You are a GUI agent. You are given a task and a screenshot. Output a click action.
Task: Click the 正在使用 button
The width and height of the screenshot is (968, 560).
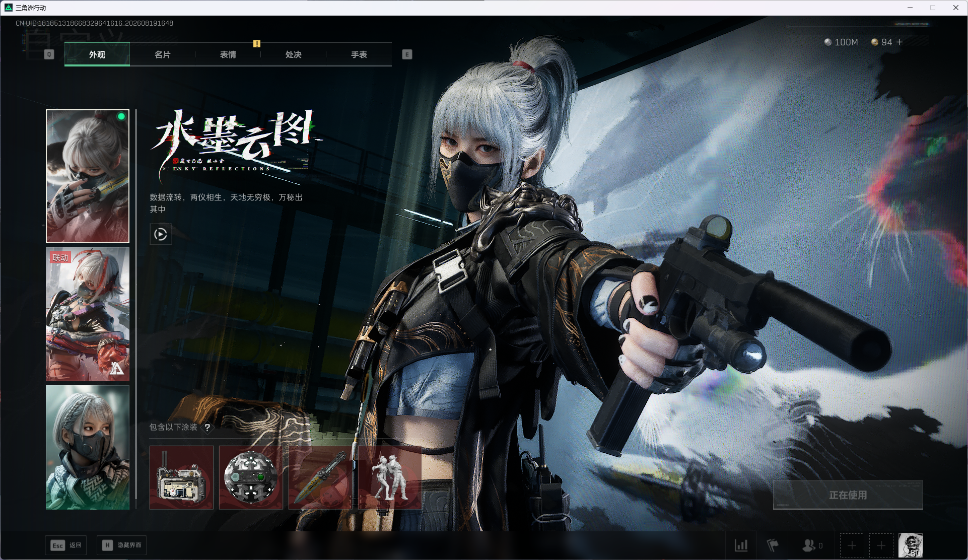pyautogui.click(x=848, y=495)
